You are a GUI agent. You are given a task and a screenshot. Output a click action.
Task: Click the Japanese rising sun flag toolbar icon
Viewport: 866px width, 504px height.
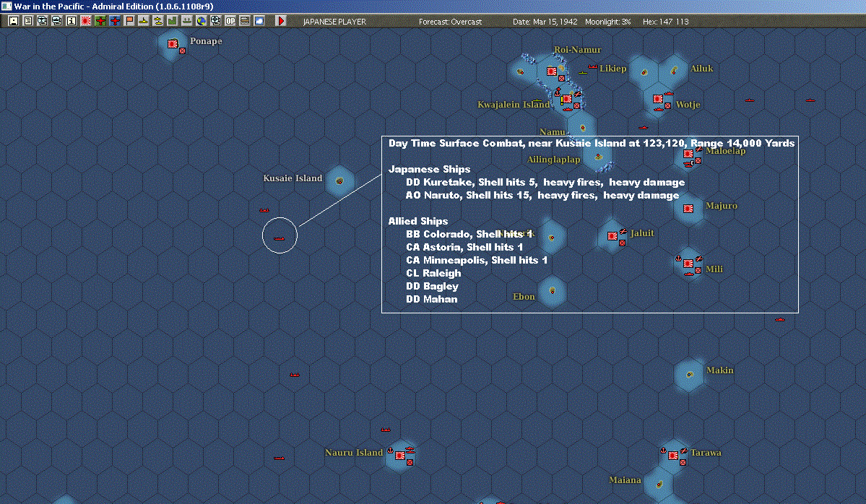[x=86, y=21]
